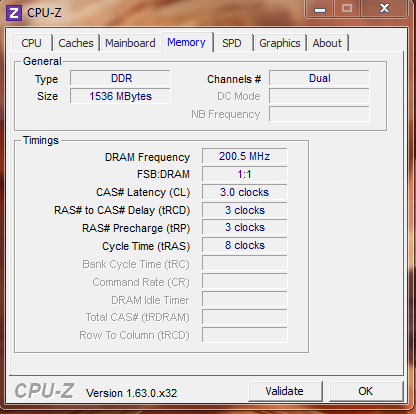Screen dimensions: 416x414
Task: Click the RAS# to CAS# Delay label
Action: [x=122, y=210]
